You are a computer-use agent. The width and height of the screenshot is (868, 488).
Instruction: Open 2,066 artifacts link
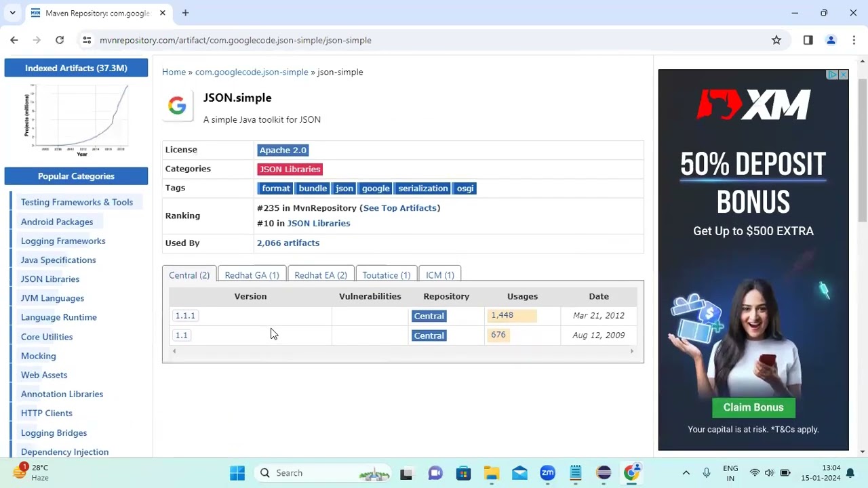(x=288, y=243)
